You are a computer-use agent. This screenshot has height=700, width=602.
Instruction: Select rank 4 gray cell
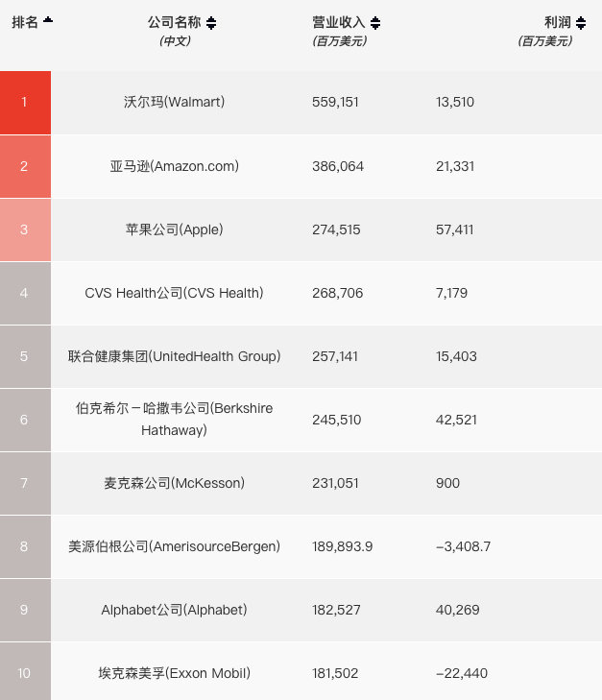pos(25,293)
